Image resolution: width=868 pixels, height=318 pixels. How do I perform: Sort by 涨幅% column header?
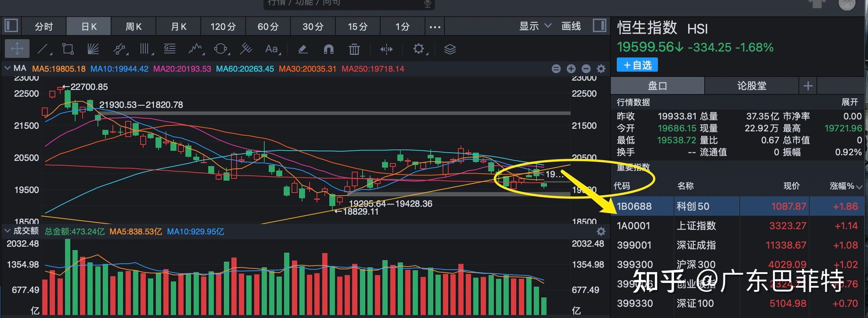[846, 186]
